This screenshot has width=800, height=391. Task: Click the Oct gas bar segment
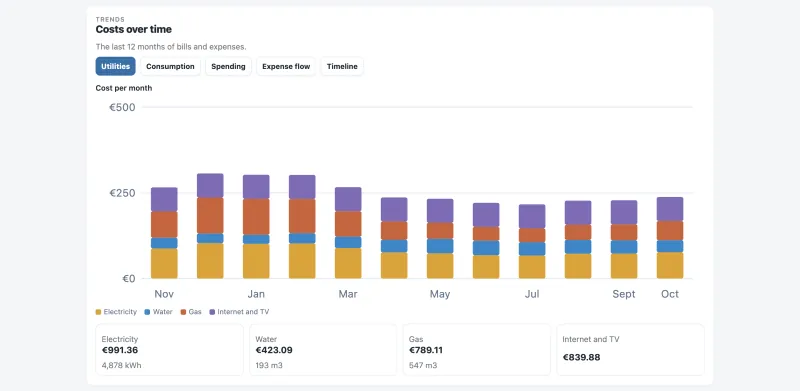tap(670, 231)
